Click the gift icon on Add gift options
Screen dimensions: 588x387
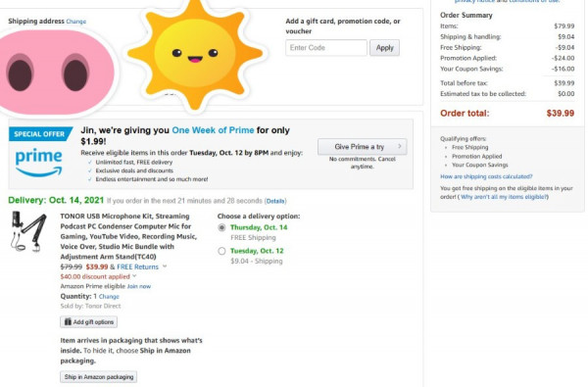click(68, 321)
